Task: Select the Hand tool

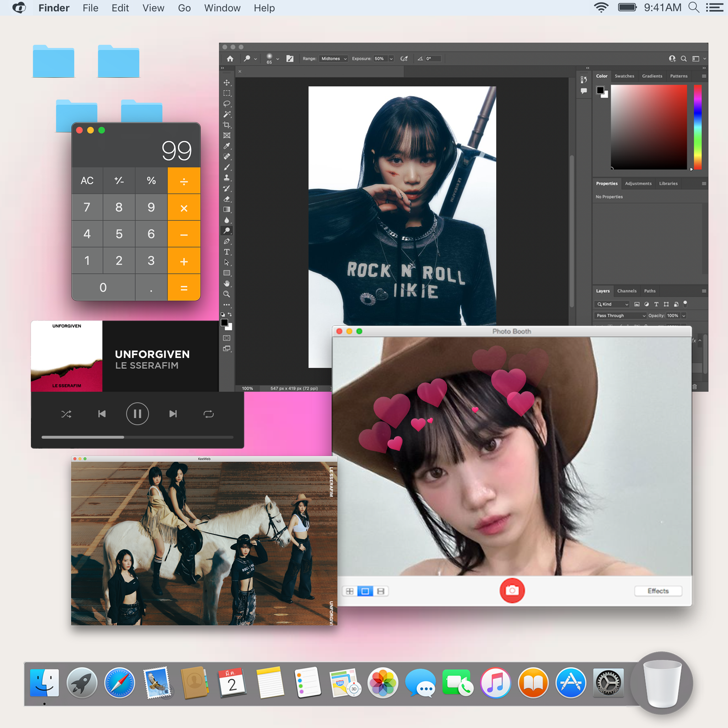Action: point(226,283)
